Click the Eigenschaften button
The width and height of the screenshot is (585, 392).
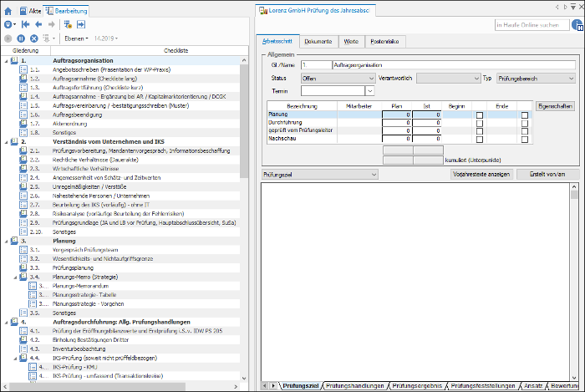pos(555,106)
